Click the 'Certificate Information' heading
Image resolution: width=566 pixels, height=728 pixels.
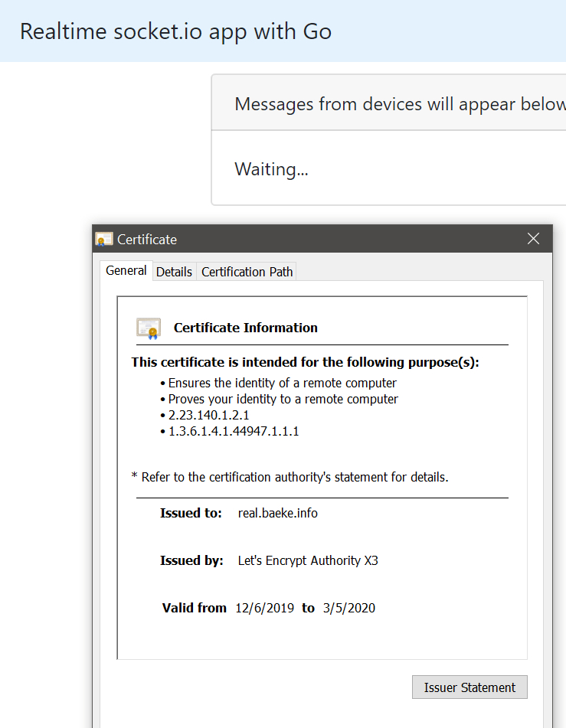point(245,328)
